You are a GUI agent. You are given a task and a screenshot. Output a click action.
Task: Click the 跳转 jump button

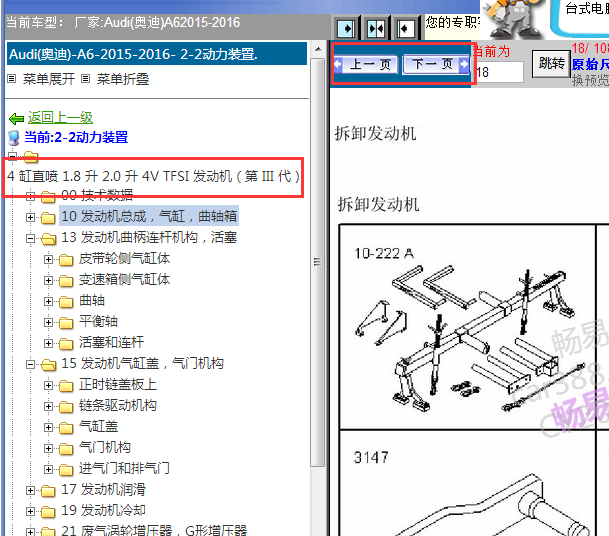(x=551, y=63)
